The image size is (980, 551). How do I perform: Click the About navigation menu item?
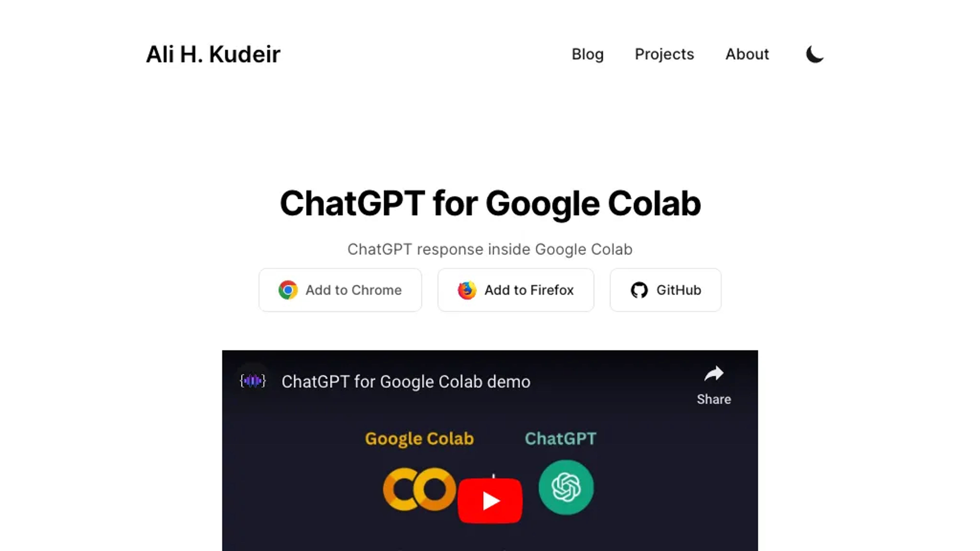747,54
